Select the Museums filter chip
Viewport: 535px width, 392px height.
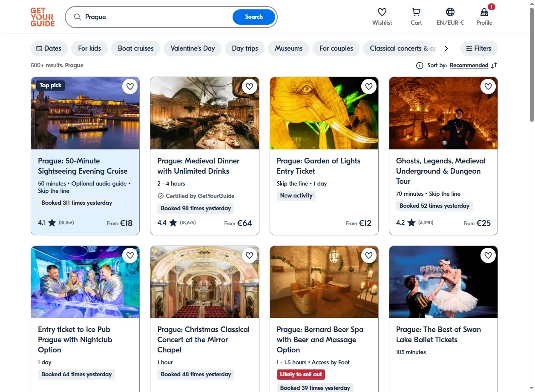click(288, 49)
